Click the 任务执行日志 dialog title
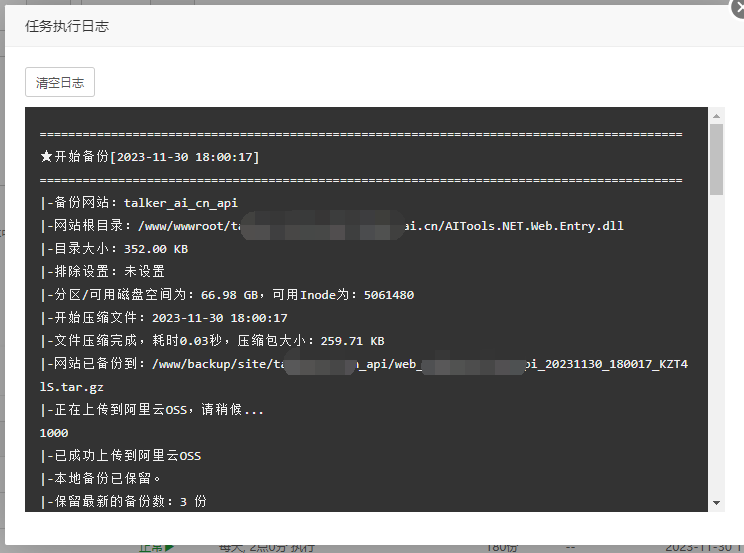 pyautogui.click(x=67, y=26)
